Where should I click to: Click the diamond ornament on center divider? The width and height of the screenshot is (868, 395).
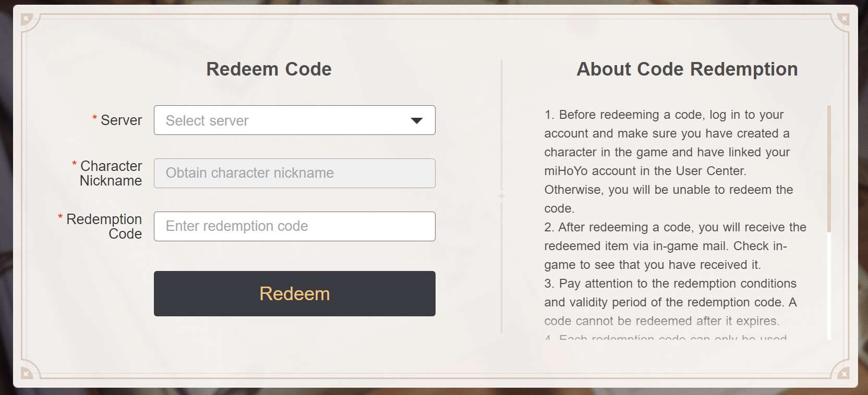(501, 196)
